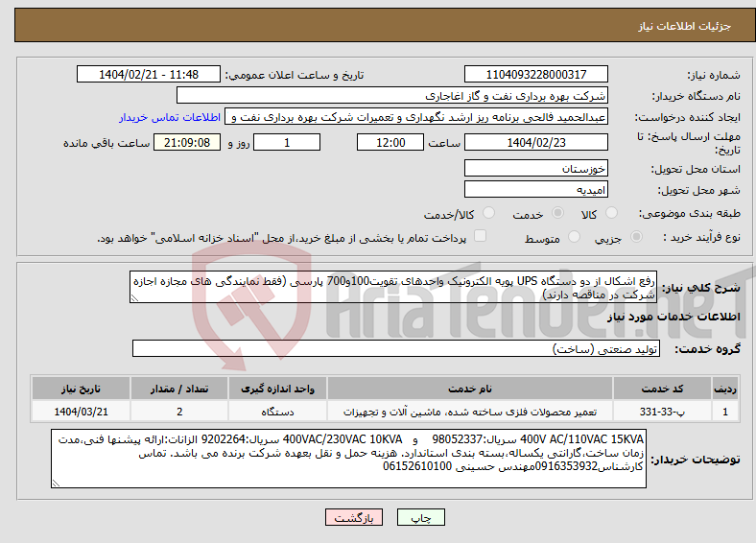Image resolution: width=756 pixels, height=543 pixels.
Task: Click the province field خوزستان
Action: [535, 168]
